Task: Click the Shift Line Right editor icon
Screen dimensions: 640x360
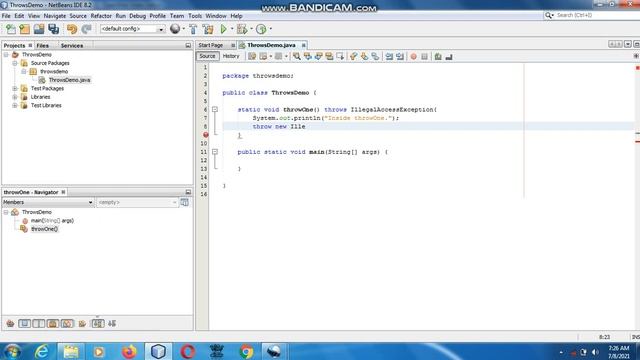Action: click(x=400, y=56)
